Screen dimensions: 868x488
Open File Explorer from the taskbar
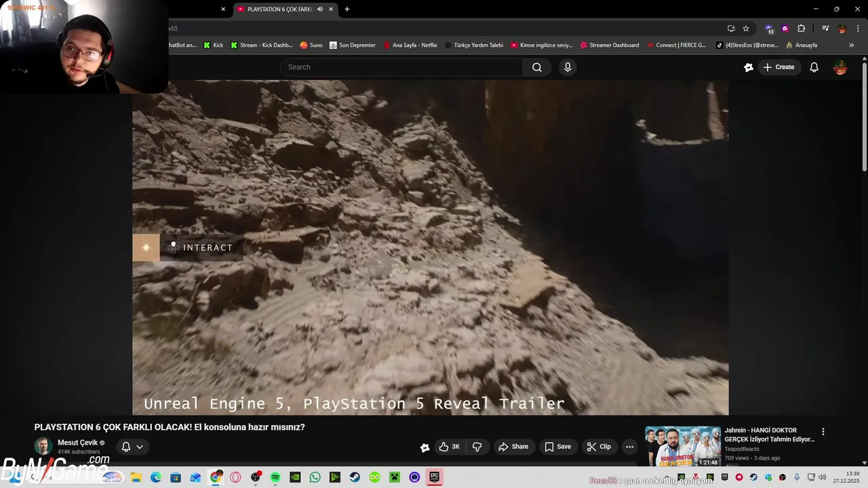[x=136, y=477]
